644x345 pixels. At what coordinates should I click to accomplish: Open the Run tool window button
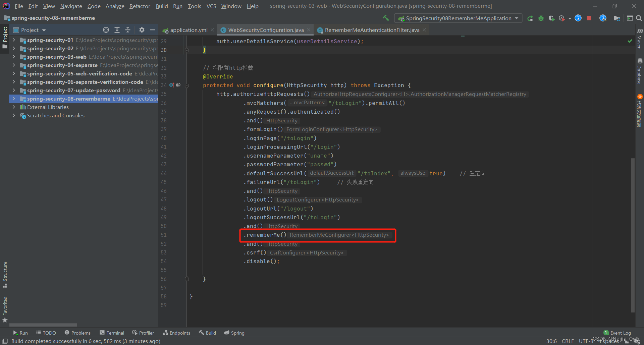(20, 333)
